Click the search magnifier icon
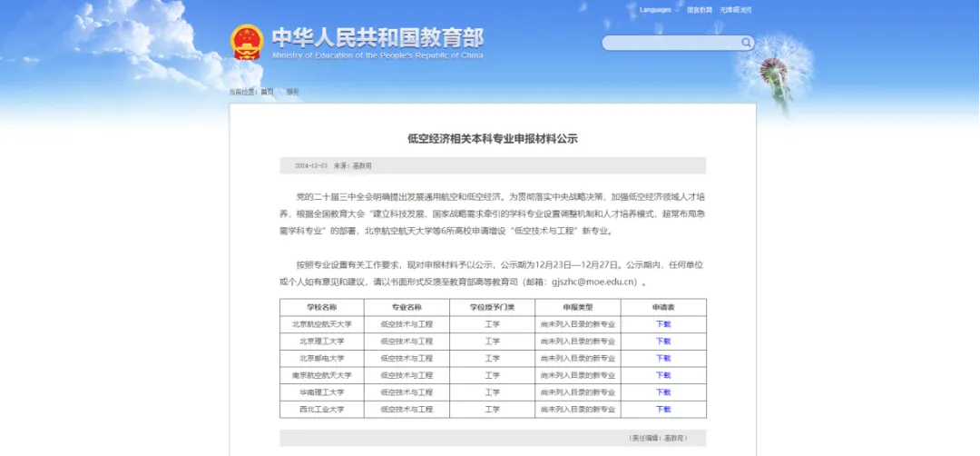The height and width of the screenshot is (456, 980). coord(746,43)
